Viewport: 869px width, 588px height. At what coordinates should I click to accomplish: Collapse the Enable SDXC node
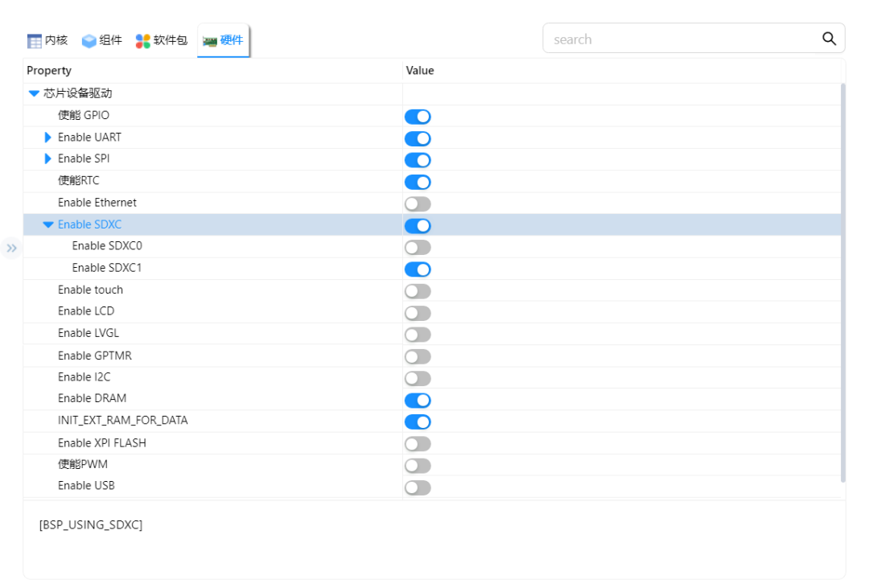(x=48, y=224)
